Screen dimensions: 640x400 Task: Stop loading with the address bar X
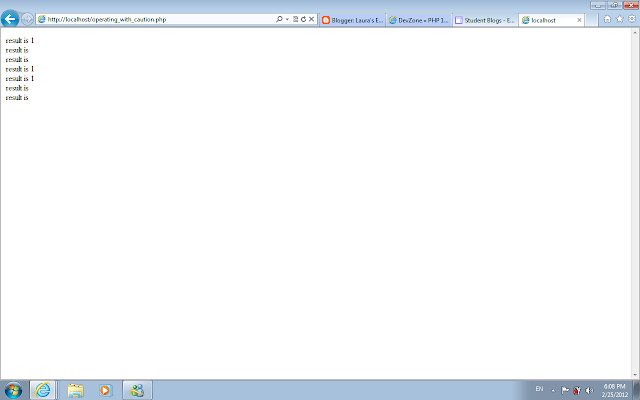click(x=311, y=19)
